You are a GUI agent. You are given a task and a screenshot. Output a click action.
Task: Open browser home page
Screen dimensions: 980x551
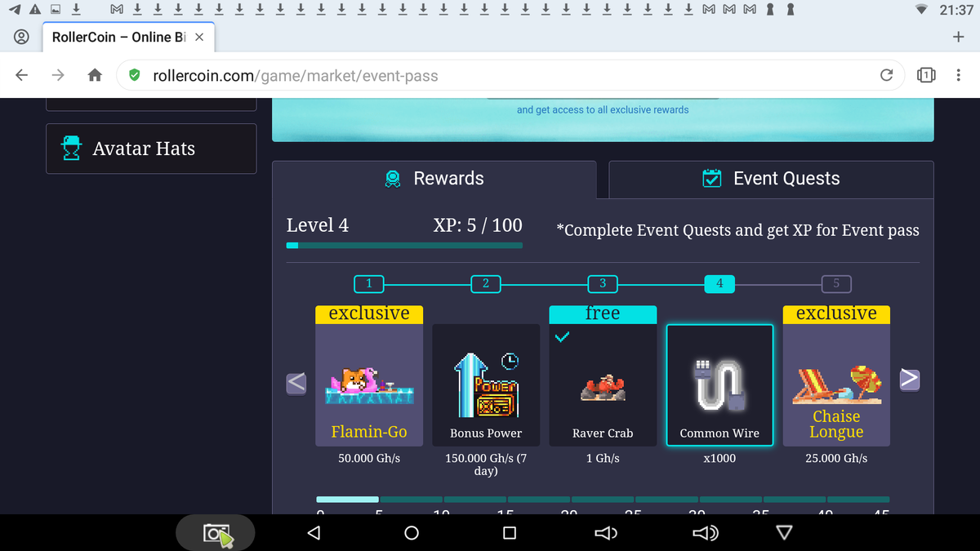click(95, 76)
